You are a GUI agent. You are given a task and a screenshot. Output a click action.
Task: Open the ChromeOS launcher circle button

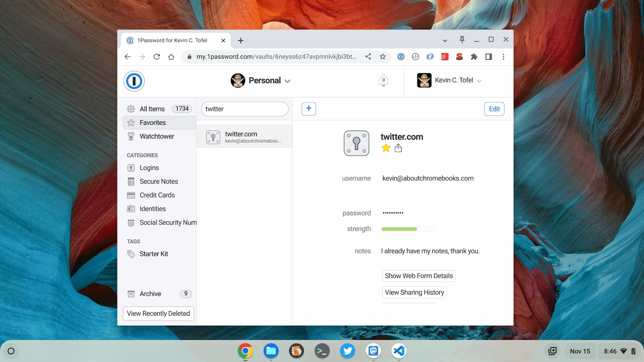pyautogui.click(x=11, y=351)
